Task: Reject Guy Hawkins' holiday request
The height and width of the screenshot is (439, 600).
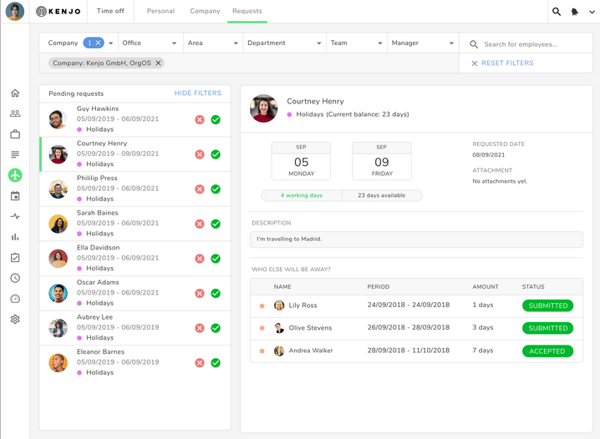Action: 200,120
